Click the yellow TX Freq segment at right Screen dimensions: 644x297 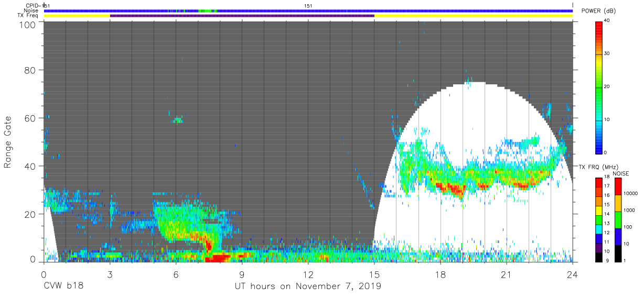click(473, 16)
